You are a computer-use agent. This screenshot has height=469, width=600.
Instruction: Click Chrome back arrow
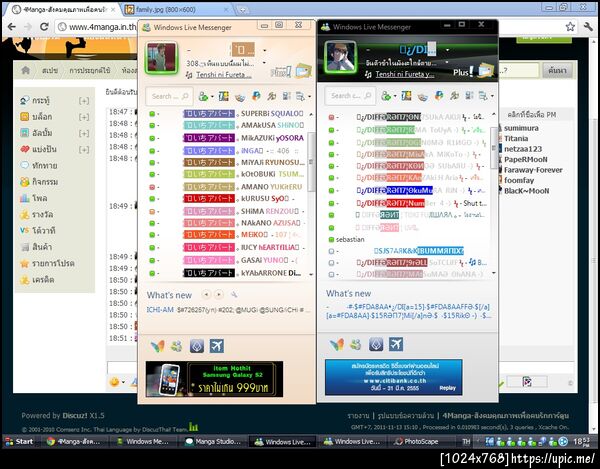point(12,27)
